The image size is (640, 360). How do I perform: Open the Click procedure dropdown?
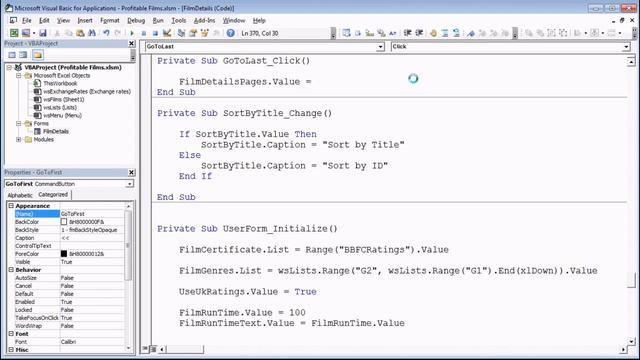tap(626, 47)
